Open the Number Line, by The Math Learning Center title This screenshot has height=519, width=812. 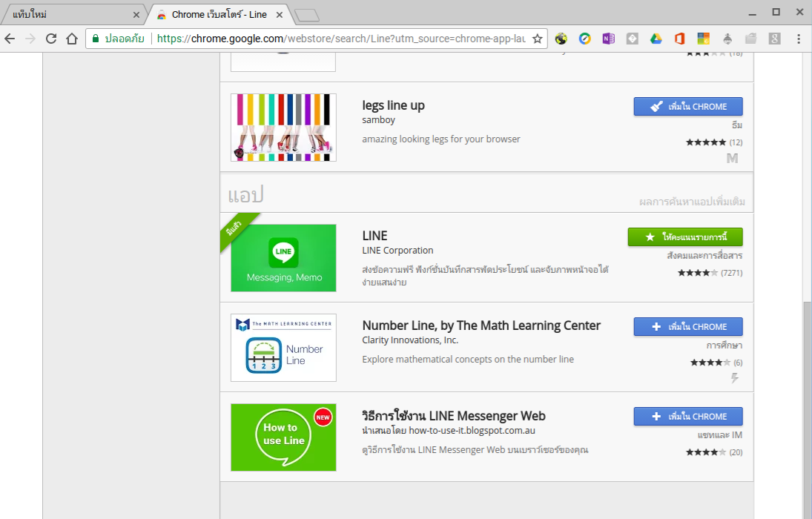click(481, 325)
